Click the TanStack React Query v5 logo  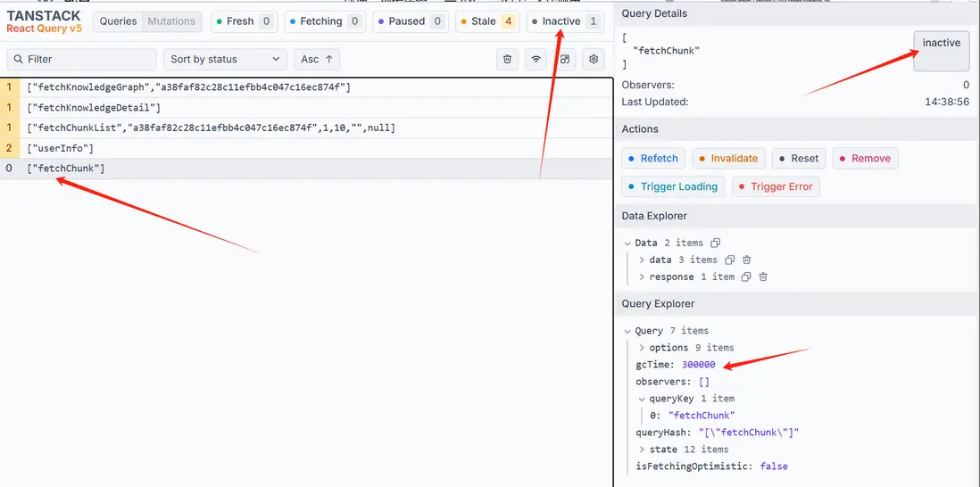point(44,21)
